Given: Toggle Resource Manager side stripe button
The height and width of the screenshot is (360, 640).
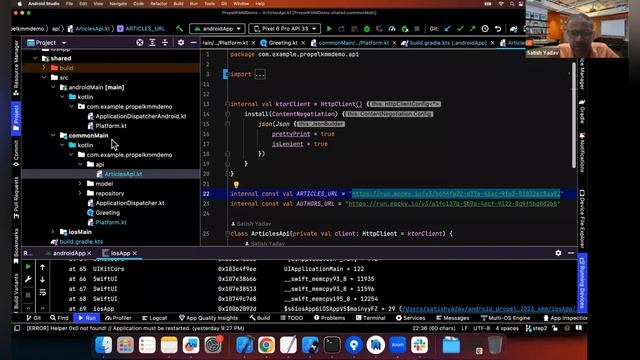Looking at the screenshot, I should point(16,68).
